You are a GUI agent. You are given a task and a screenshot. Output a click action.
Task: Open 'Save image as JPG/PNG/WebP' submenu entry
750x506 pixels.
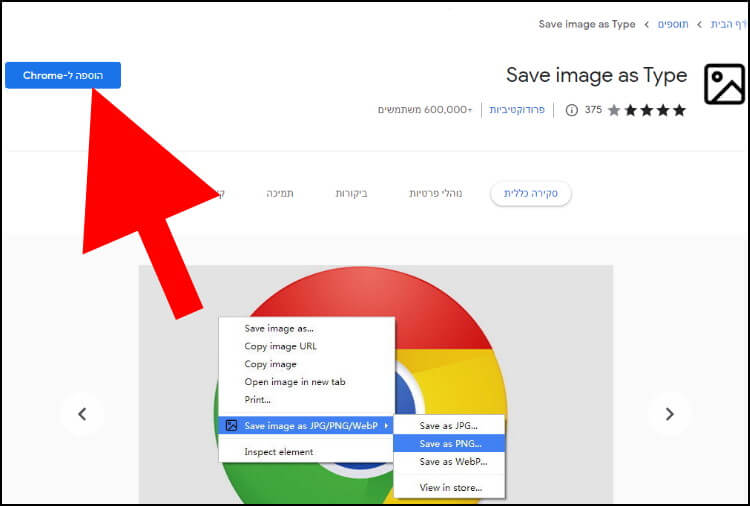306,426
